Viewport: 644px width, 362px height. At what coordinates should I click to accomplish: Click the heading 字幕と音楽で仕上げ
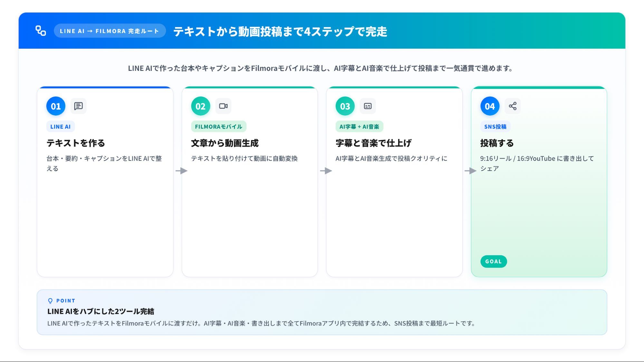coord(373,143)
